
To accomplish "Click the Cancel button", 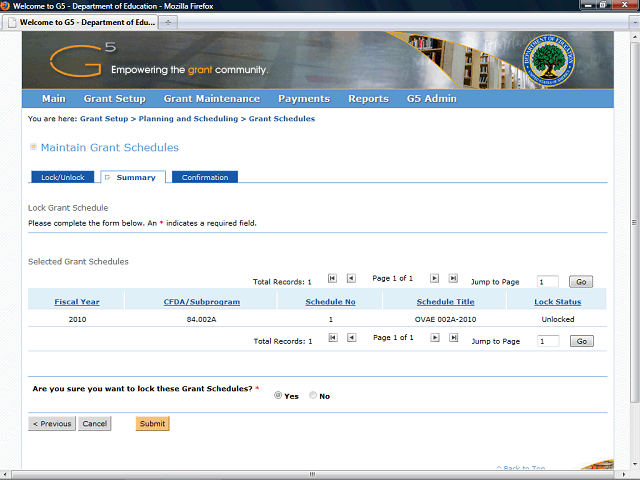I will (x=95, y=424).
